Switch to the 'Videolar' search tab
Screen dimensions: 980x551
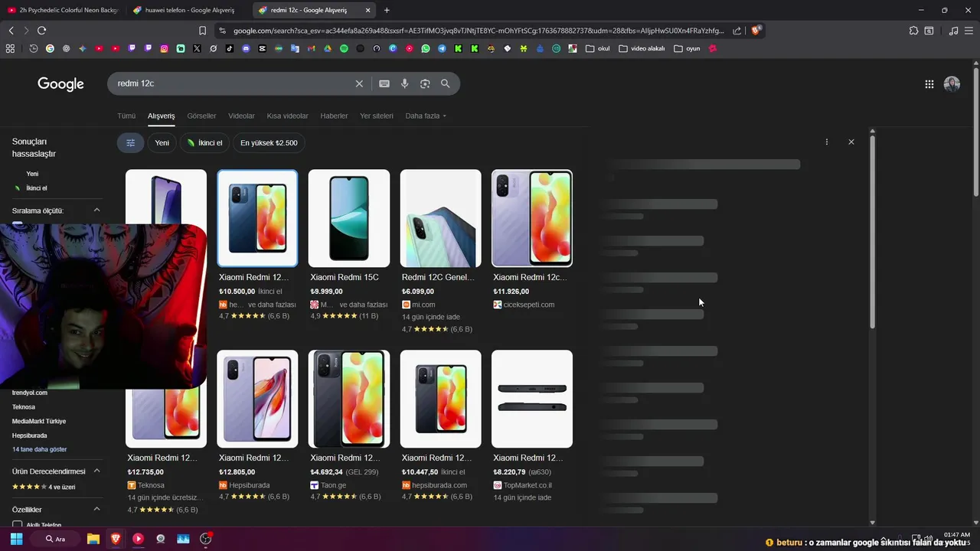241,116
